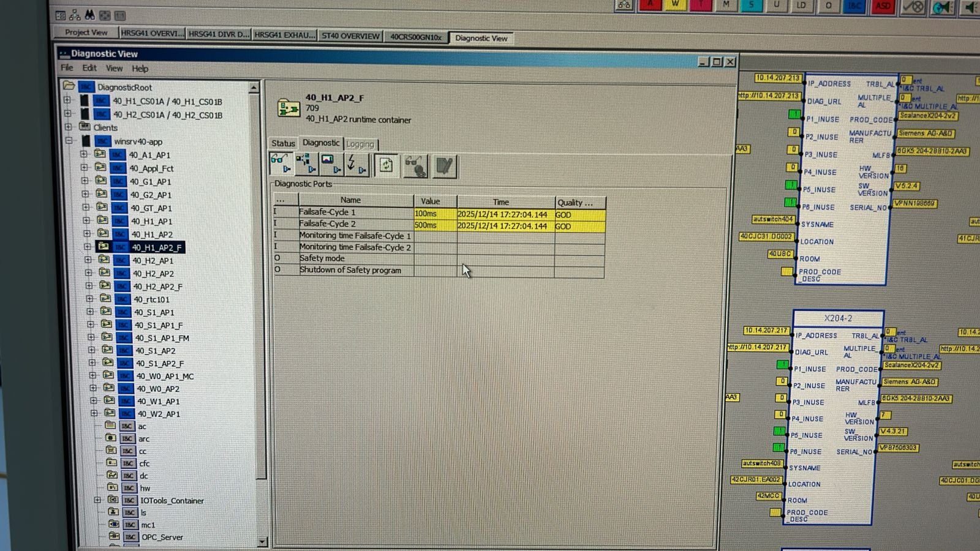Viewport: 980px width, 551px height.
Task: Click the 40_H1_AP2_F container header icon
Action: (x=288, y=108)
